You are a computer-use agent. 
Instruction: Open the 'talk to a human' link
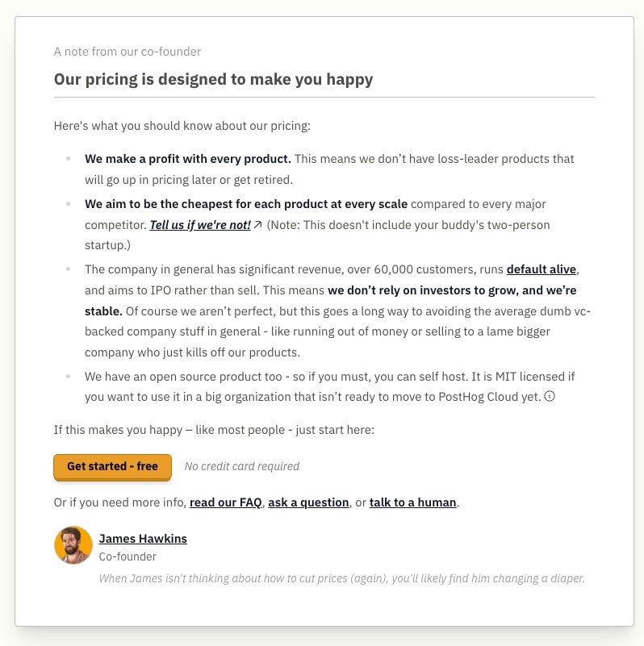tap(412, 502)
